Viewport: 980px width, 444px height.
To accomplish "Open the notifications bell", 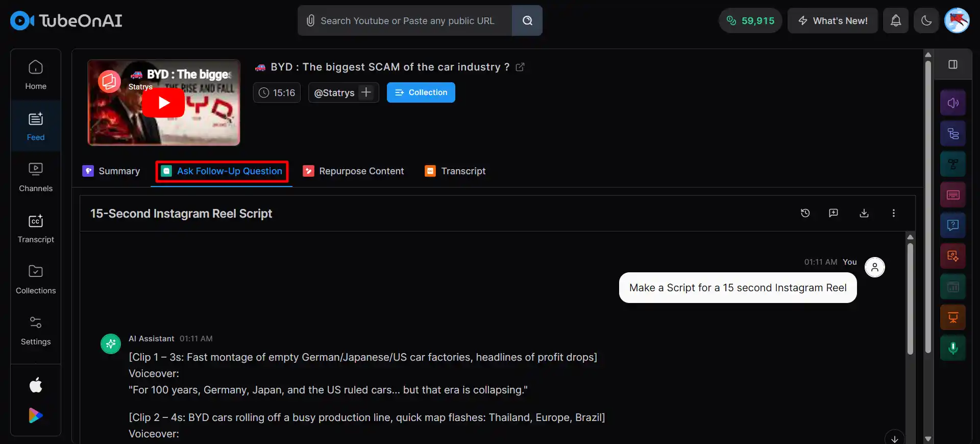I will click(895, 20).
